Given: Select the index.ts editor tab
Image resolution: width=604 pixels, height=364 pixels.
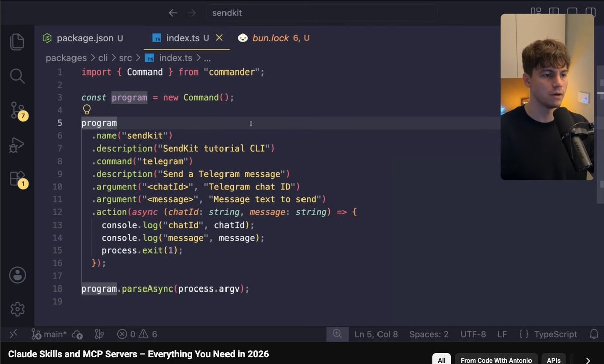Looking at the screenshot, I should click(187, 38).
